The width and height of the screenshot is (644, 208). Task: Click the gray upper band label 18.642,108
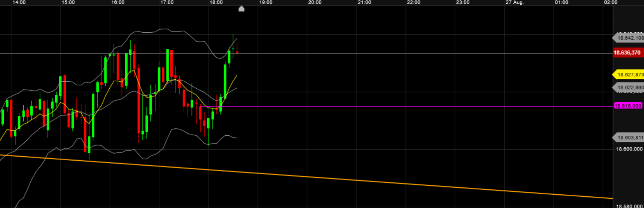coord(628,38)
